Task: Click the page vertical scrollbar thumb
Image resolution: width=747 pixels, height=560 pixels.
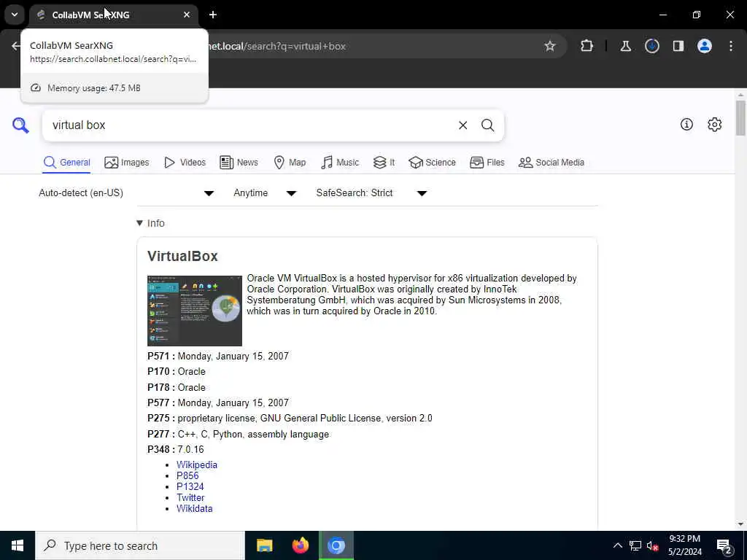Action: [740, 118]
